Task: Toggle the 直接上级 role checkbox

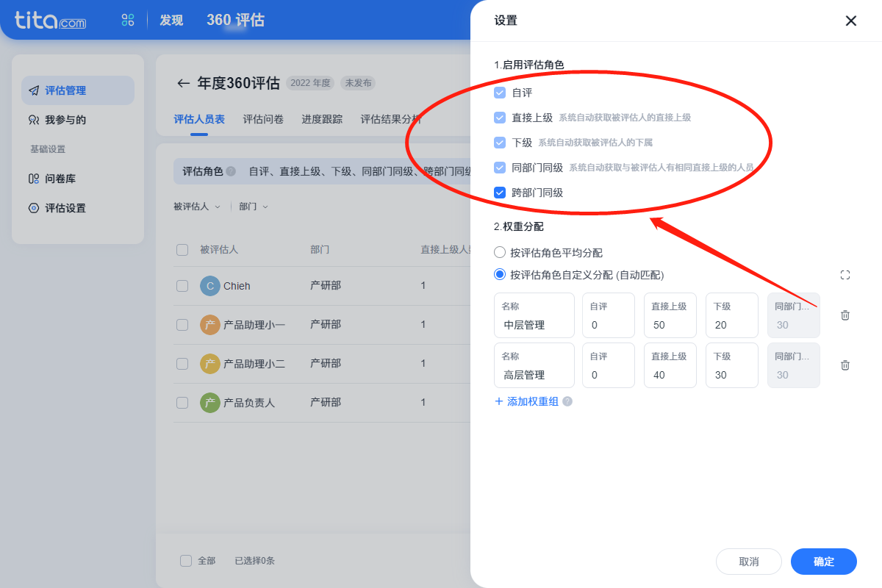Action: point(500,118)
